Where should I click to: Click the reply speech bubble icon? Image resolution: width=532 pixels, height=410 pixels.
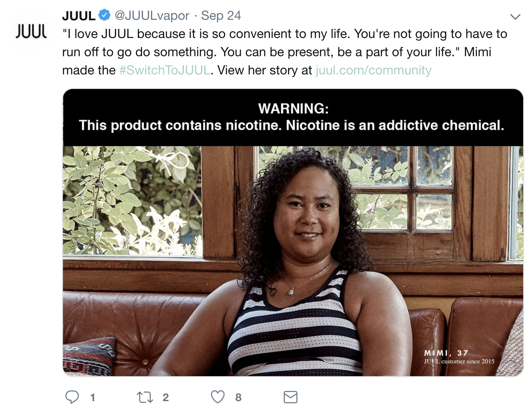click(x=72, y=397)
